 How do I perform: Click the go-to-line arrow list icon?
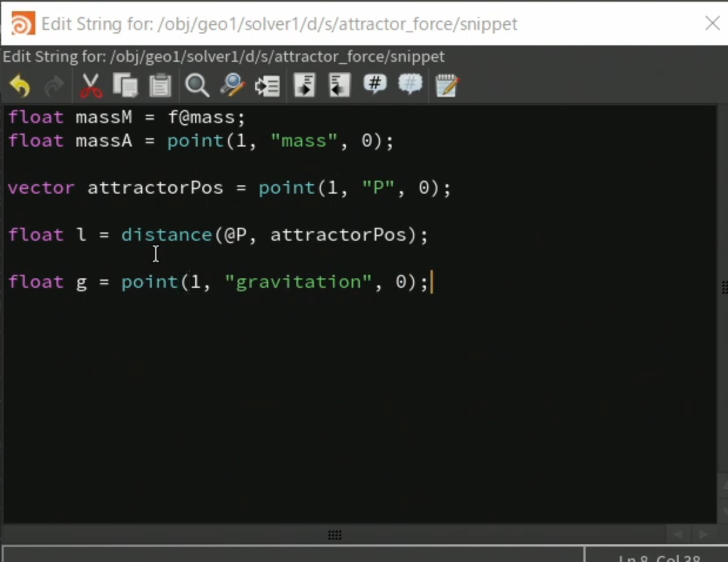(x=268, y=86)
